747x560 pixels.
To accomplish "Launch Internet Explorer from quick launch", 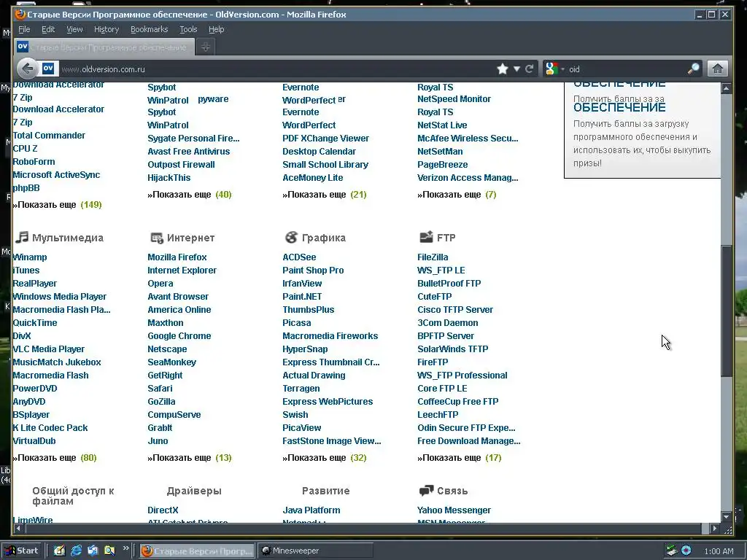I will tap(76, 551).
